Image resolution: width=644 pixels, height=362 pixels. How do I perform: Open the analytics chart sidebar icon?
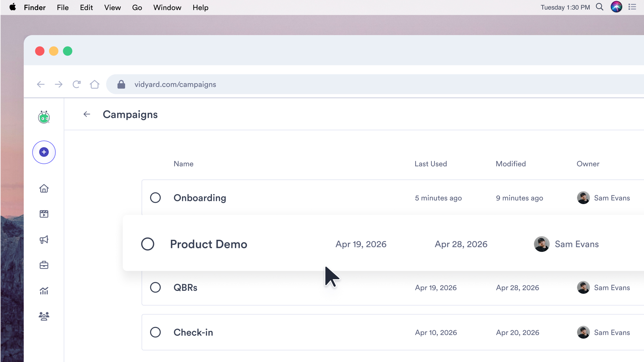(x=44, y=291)
